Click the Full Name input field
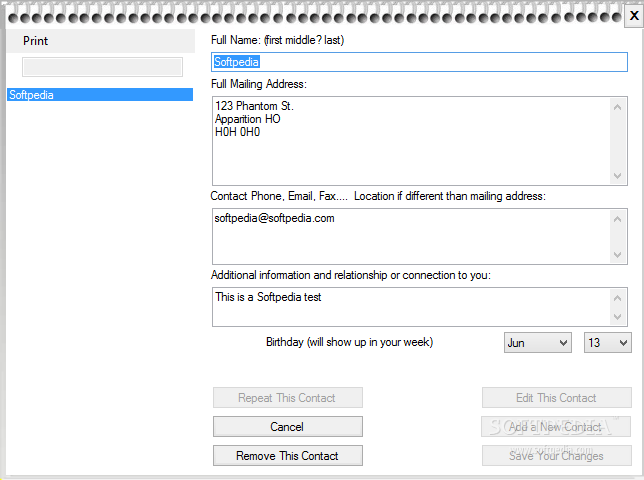This screenshot has height=480, width=644. [419, 62]
